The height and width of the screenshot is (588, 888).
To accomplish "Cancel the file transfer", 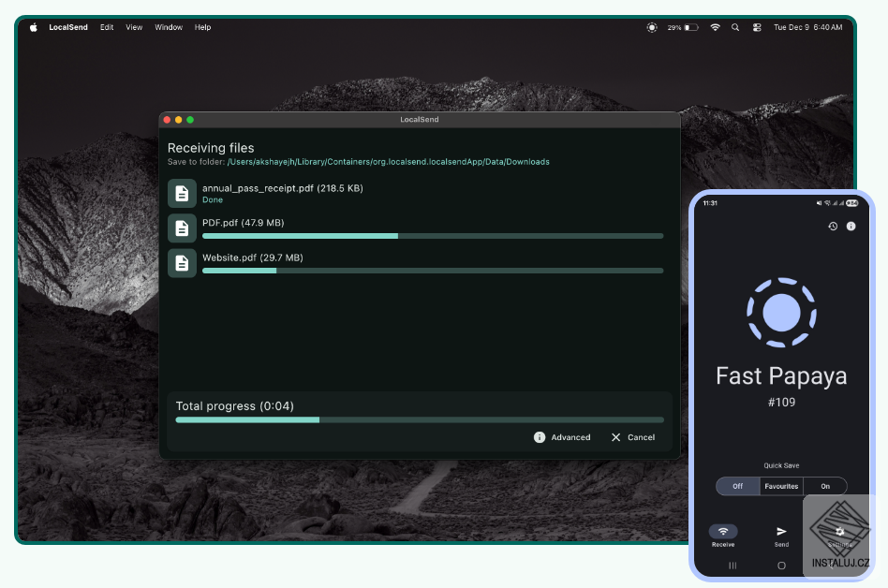I will click(633, 437).
